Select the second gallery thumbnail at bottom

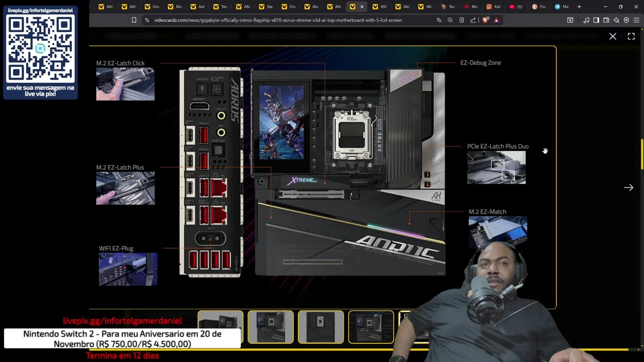(x=271, y=327)
